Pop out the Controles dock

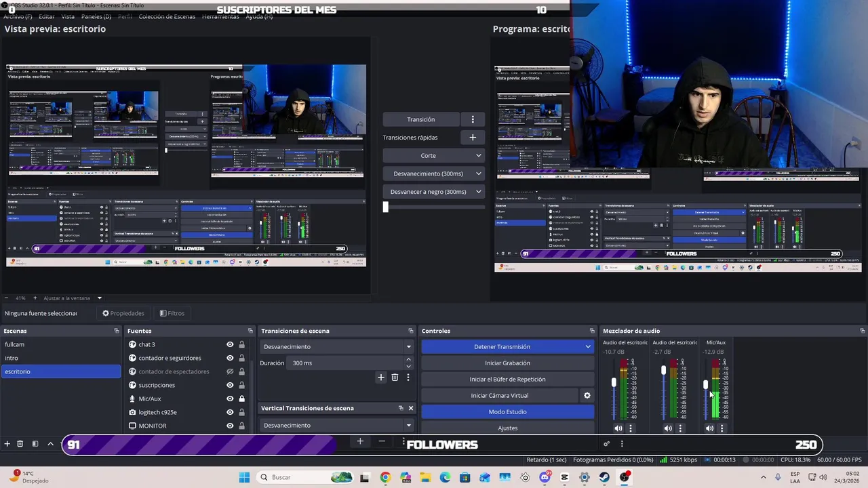tap(592, 331)
